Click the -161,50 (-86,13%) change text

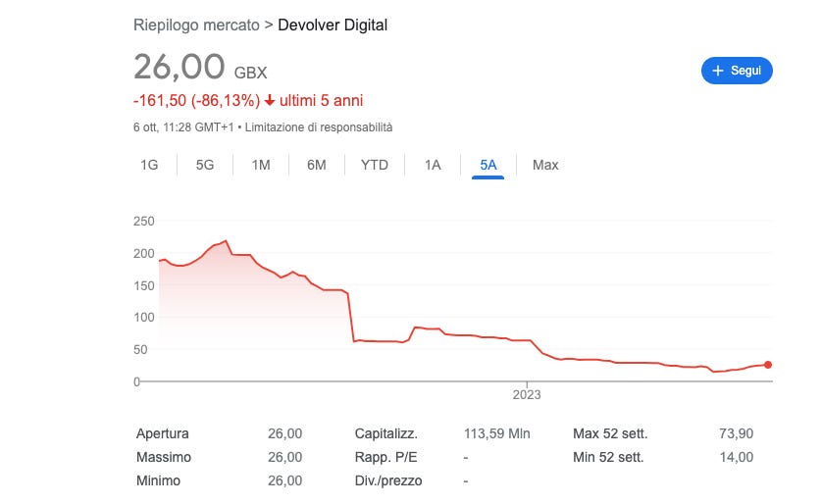[196, 100]
